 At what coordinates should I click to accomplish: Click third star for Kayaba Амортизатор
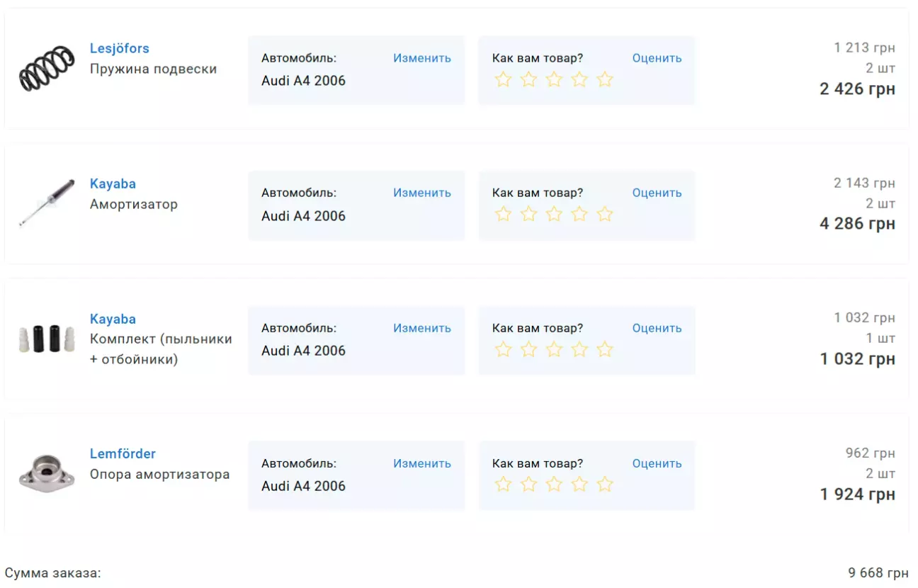tap(554, 214)
